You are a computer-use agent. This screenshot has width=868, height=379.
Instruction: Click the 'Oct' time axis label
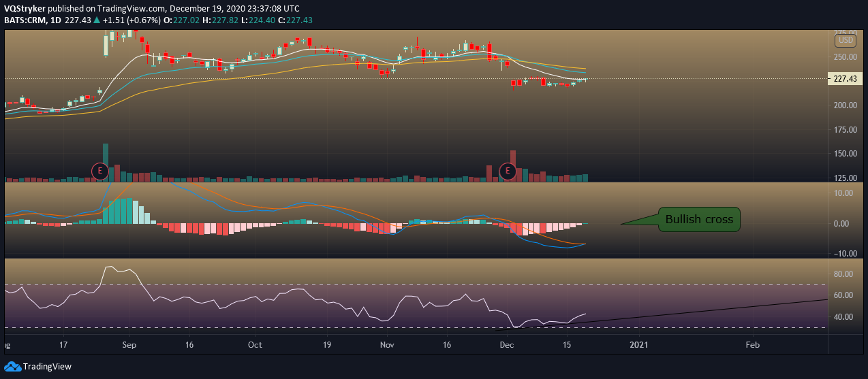[255, 345]
